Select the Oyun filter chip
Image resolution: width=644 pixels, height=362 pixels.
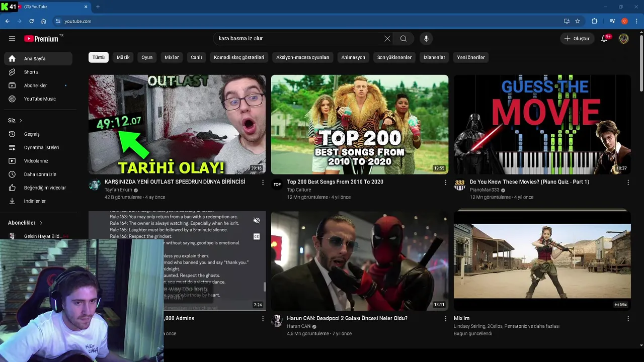point(147,57)
